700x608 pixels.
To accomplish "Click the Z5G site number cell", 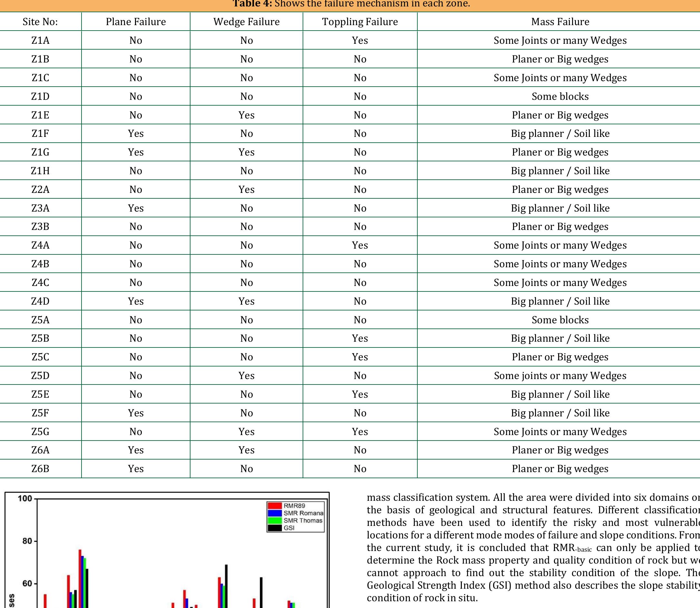I will click(40, 432).
